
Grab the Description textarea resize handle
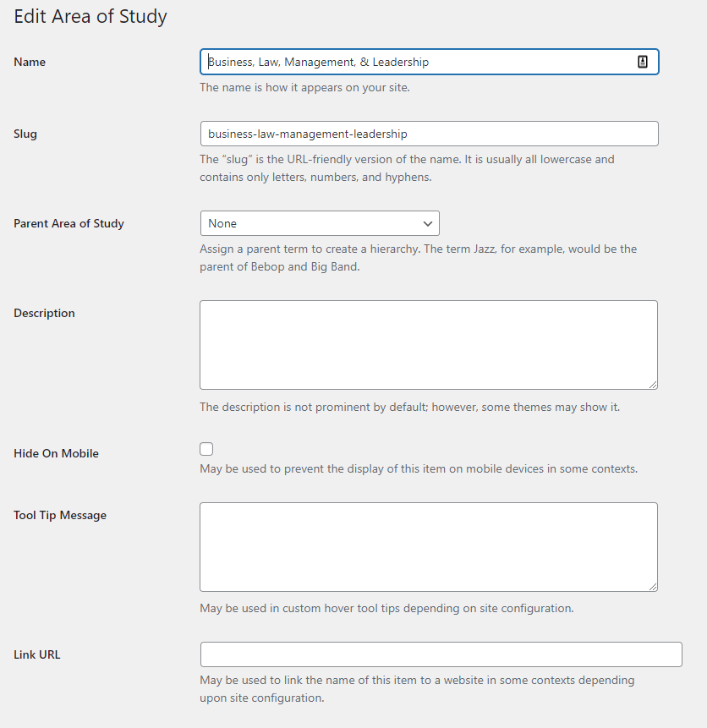tap(653, 385)
